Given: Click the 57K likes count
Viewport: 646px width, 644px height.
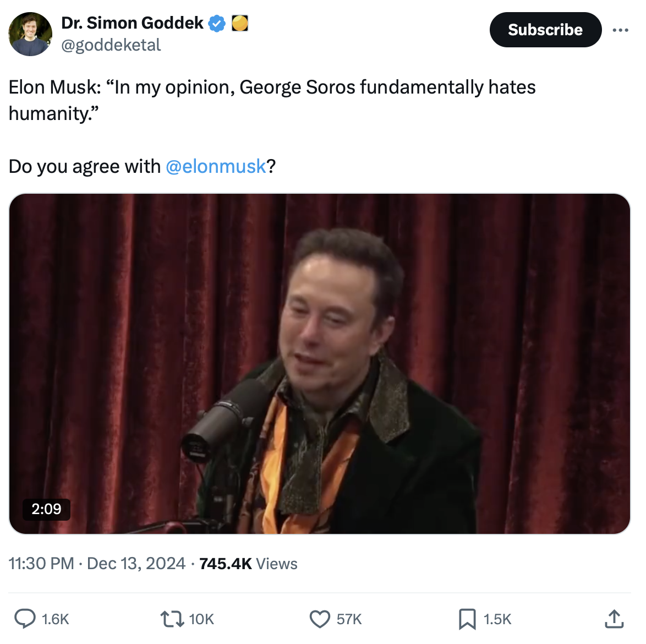Looking at the screenshot, I should coord(349,619).
